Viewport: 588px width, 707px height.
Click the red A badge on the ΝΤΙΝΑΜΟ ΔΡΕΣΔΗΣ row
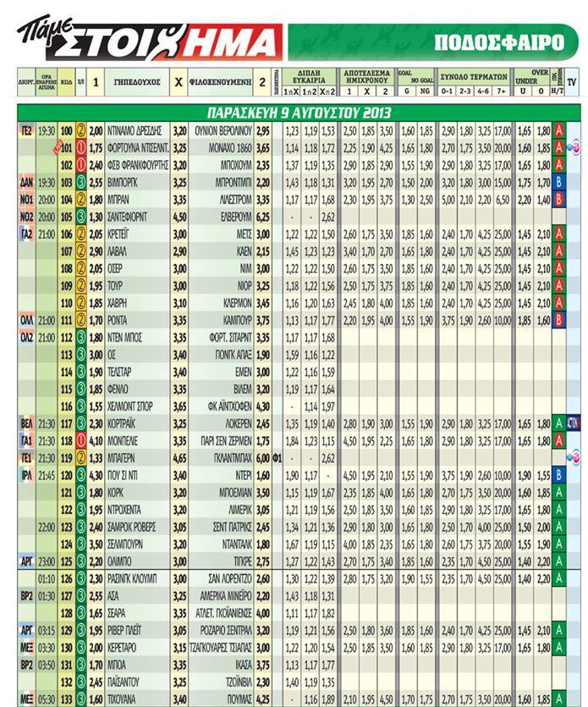coord(558,131)
